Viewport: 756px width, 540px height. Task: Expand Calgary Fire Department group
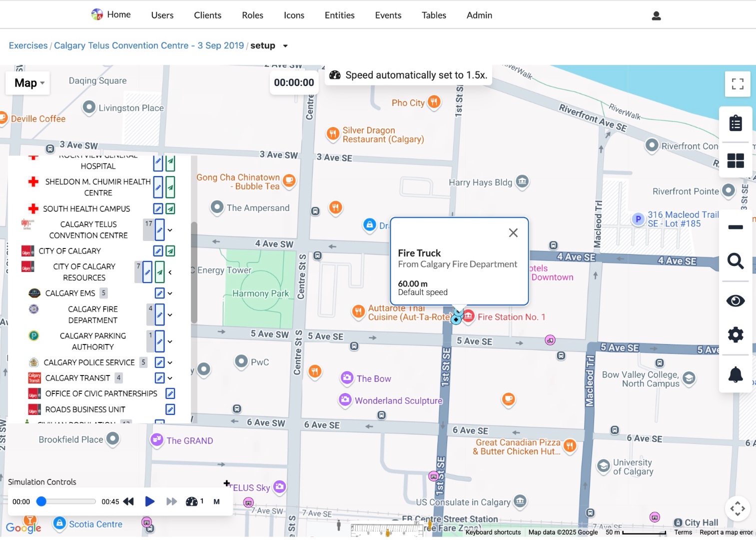pos(170,314)
